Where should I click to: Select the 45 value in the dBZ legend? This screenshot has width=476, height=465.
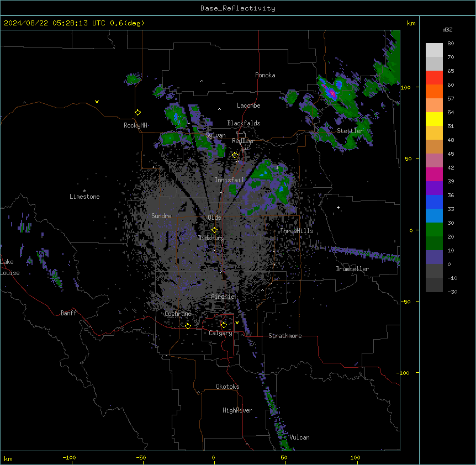click(x=451, y=154)
